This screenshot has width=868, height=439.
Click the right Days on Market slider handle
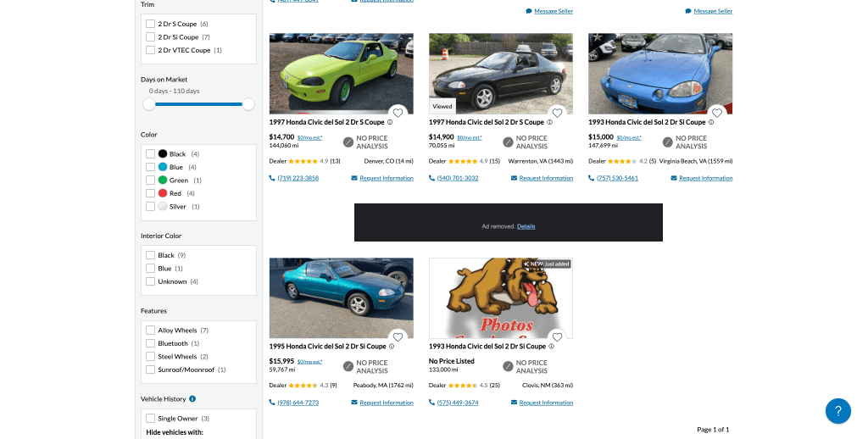[248, 104]
